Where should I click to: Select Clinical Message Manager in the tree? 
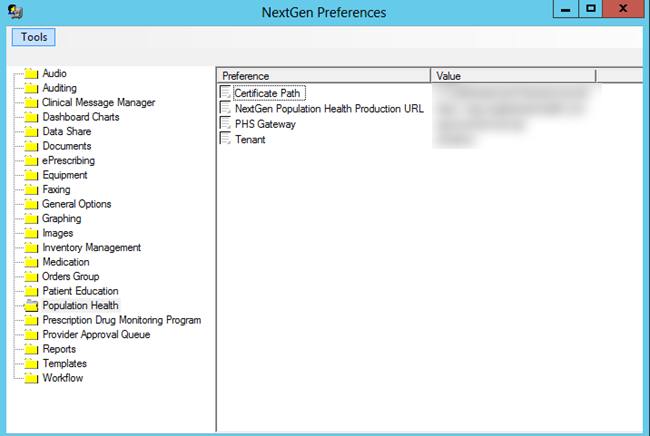tap(99, 102)
